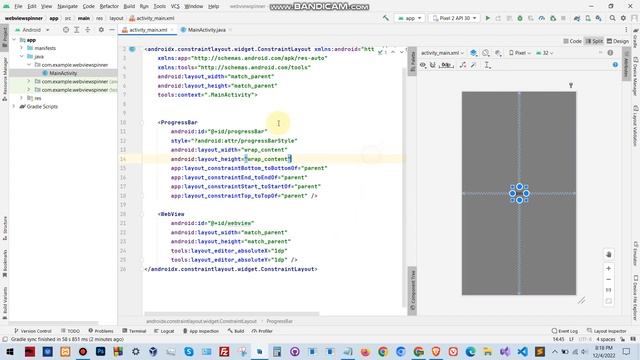Viewport: 640px width, 360px height.
Task: Expand the manifests folder in project tree
Action: (x=22, y=48)
